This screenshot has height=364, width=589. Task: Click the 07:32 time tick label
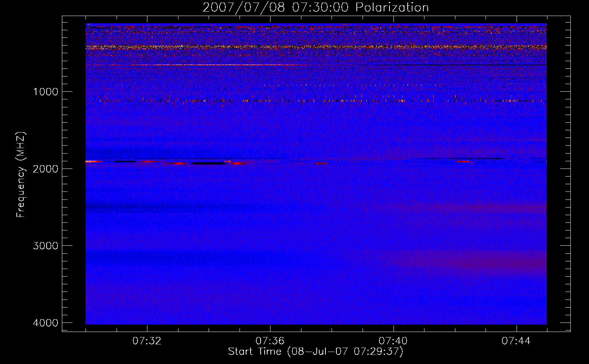(147, 341)
